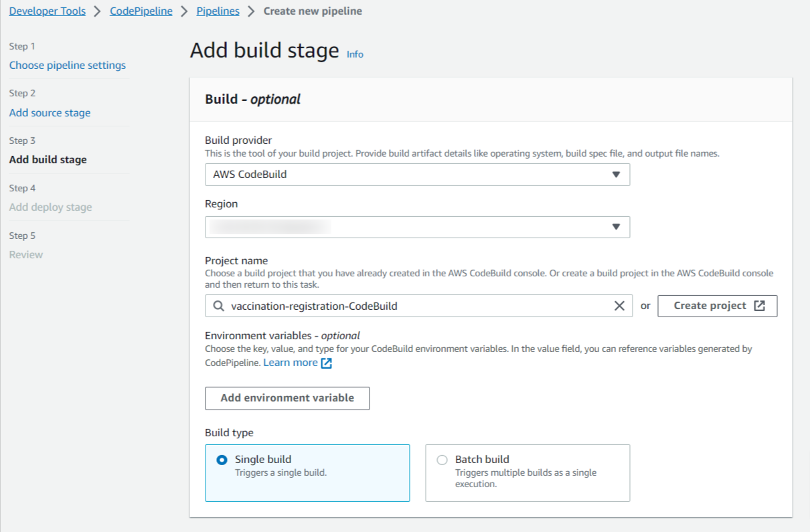Open the Pipelines breadcrumb link
This screenshot has height=532, width=810.
(x=218, y=11)
